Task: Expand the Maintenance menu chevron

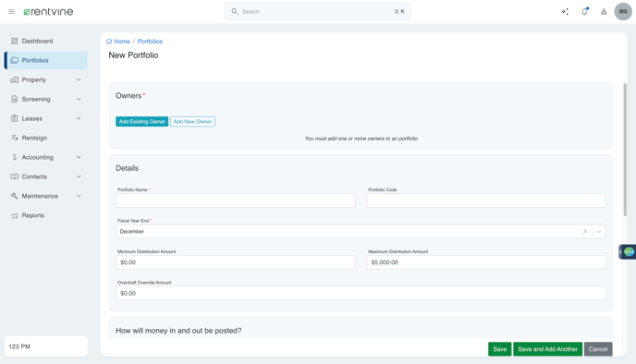Action: 79,196
